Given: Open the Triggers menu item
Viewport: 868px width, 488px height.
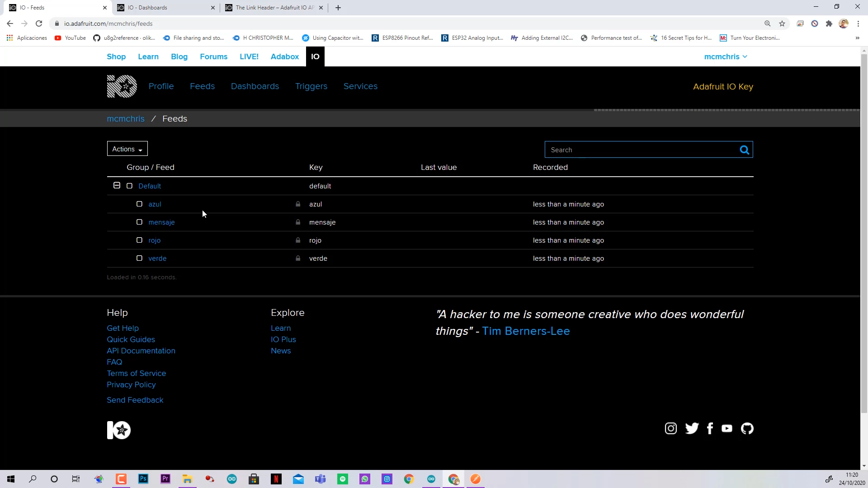Looking at the screenshot, I should point(311,86).
